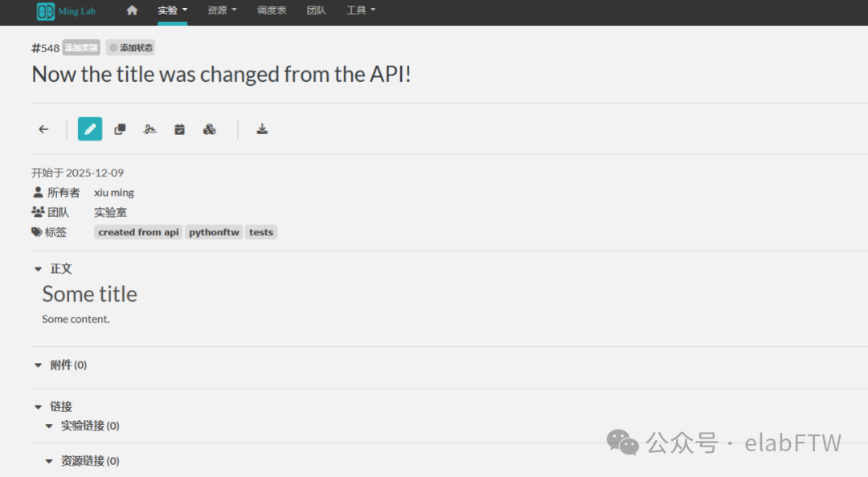Click the home icon in the navbar
This screenshot has width=868, height=477.
[131, 11]
